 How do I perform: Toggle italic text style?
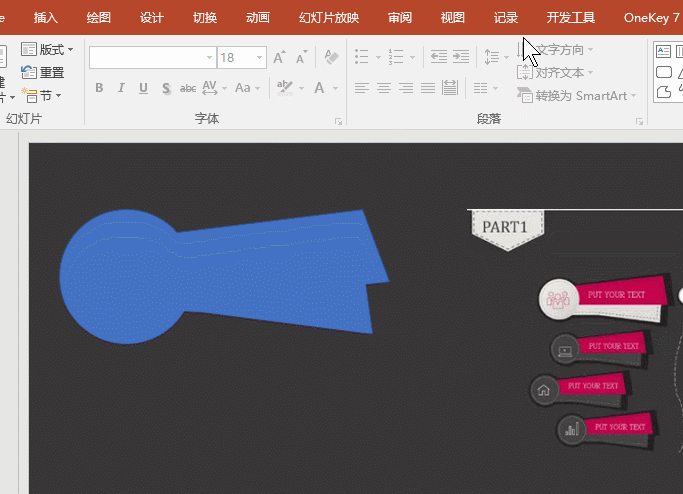121,88
